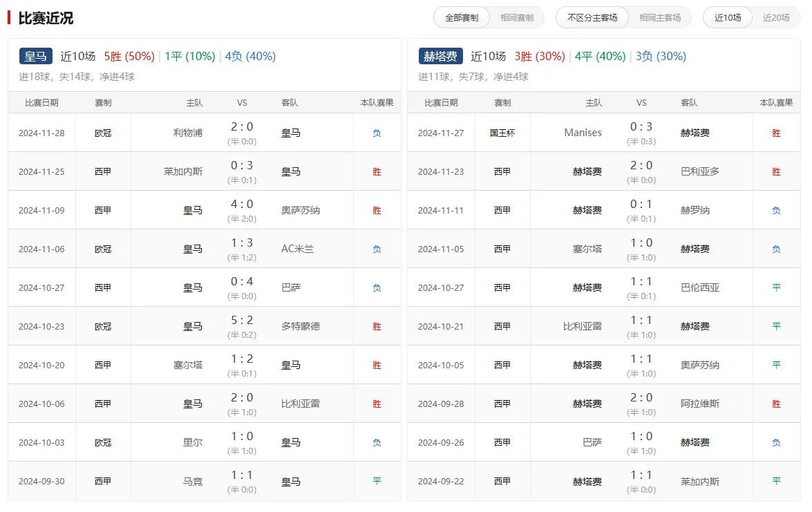
Task: Click 赫塔费's 3负 (30%) loss statistic
Action: (661, 56)
